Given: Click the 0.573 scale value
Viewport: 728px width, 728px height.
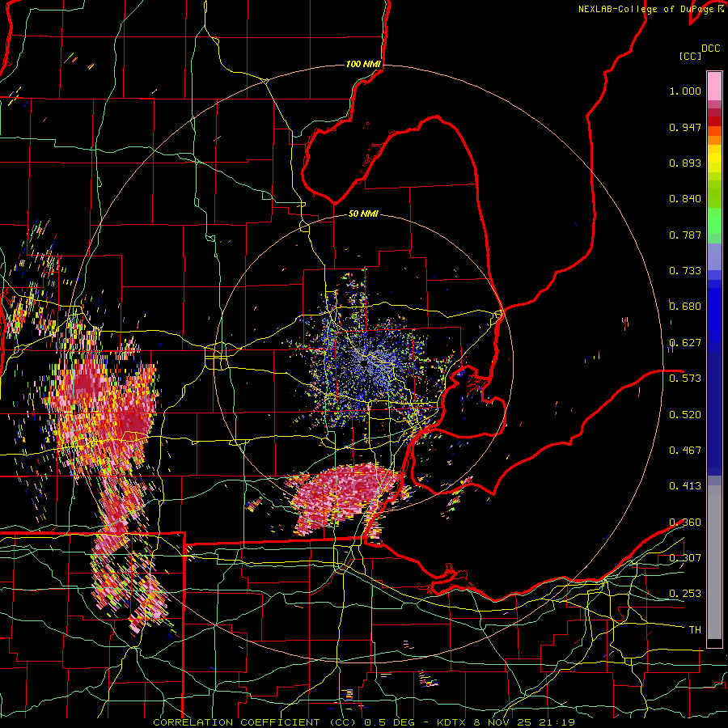Looking at the screenshot, I should click(685, 379).
